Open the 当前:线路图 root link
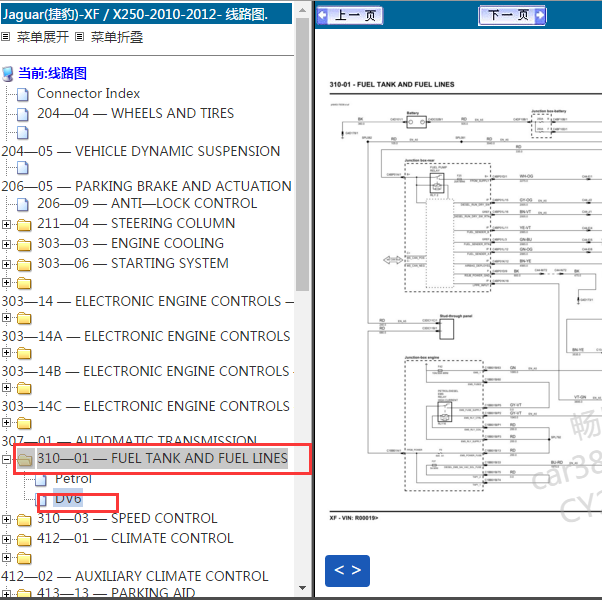 [53, 73]
